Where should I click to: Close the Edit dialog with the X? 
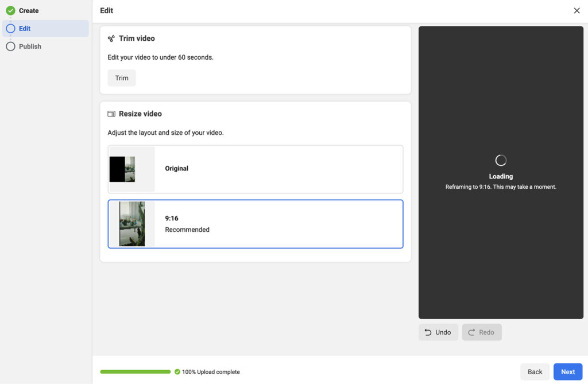click(577, 10)
